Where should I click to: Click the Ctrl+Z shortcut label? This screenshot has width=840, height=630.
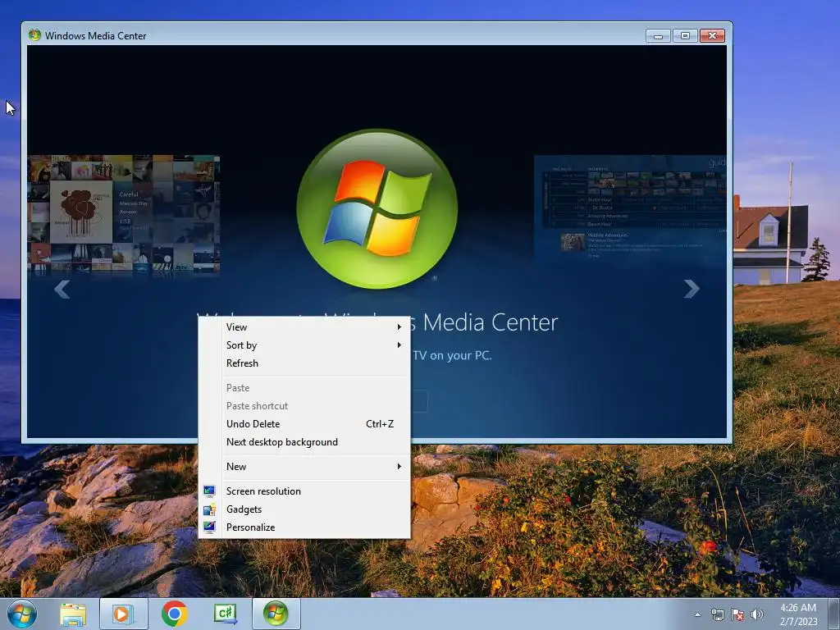click(x=380, y=424)
